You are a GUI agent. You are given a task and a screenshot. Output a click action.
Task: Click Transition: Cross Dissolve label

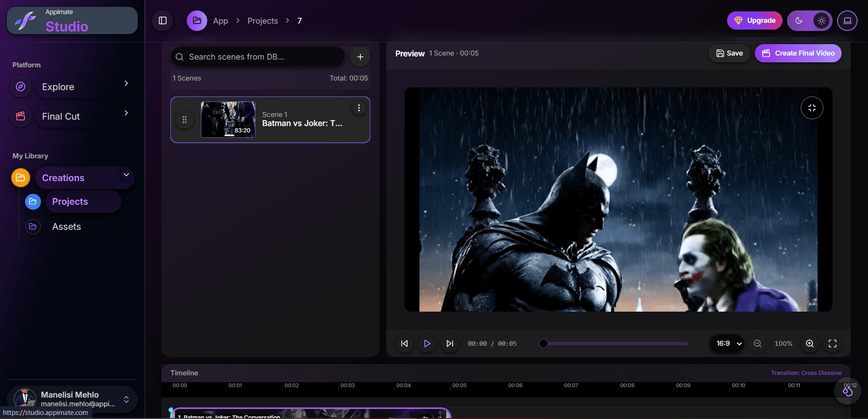(806, 373)
